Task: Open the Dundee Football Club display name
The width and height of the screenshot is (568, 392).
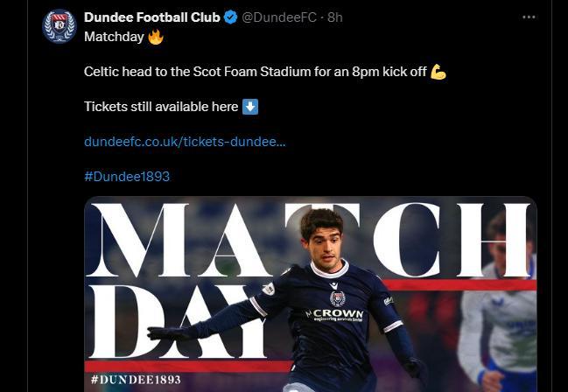Action: (x=152, y=17)
